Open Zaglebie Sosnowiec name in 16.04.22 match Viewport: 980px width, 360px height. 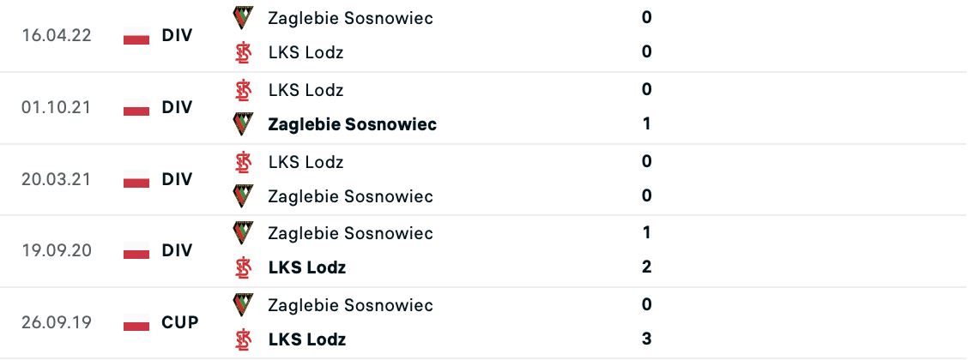[350, 17]
